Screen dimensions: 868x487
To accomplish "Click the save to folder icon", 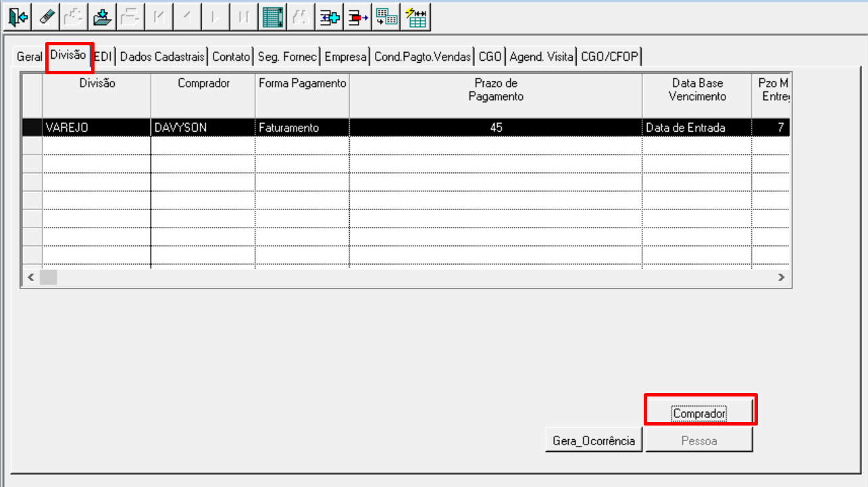I will 103,17.
